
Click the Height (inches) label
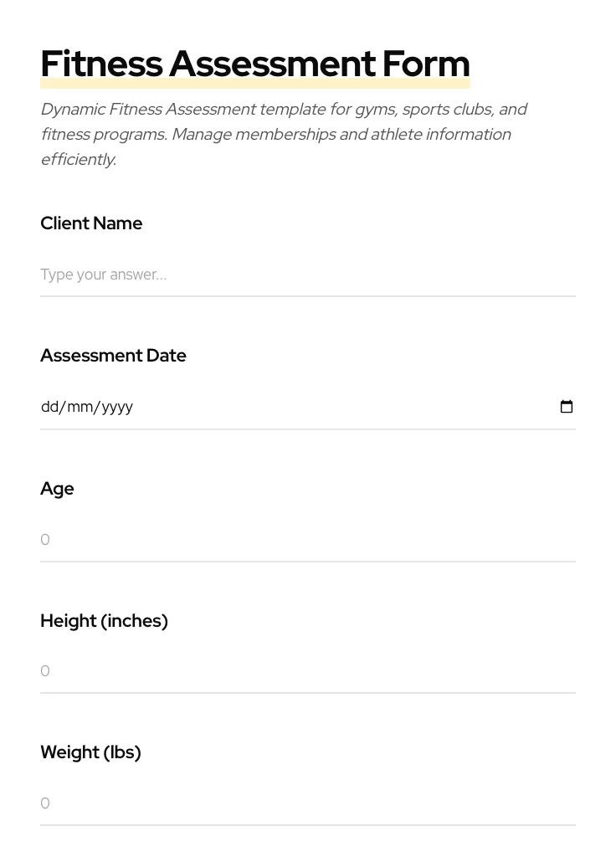(104, 621)
